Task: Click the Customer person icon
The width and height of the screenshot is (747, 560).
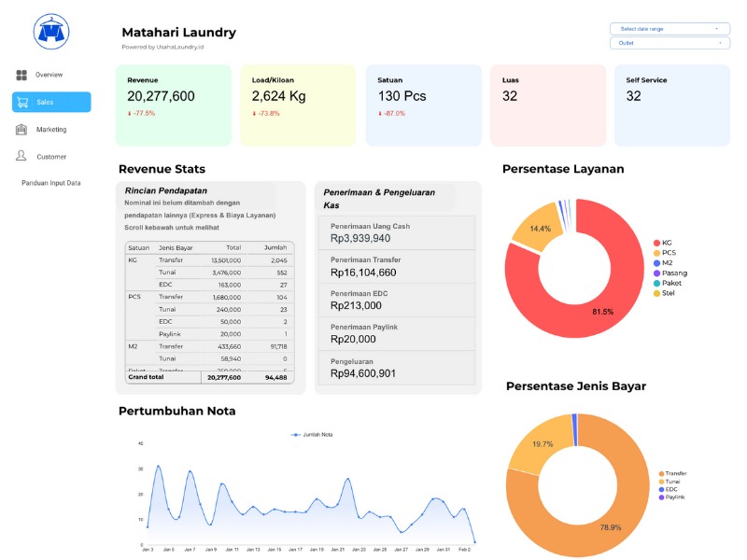Action: (21, 157)
